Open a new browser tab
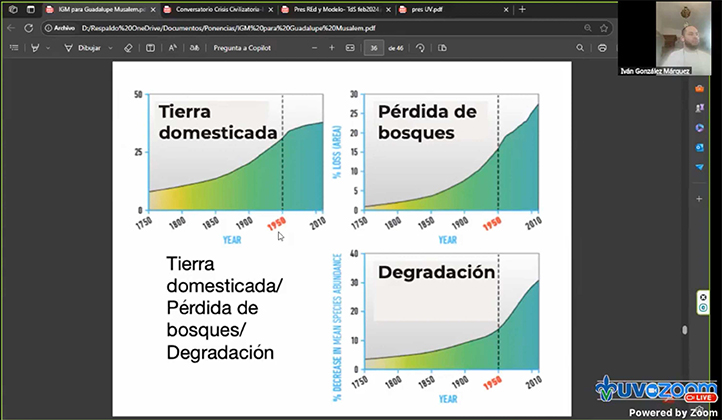Screen dimensions: 722x420 522,9
